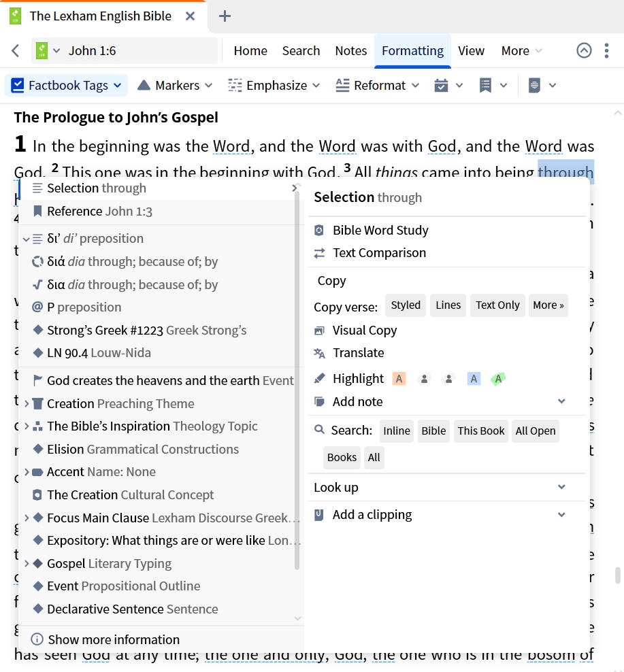Expand Creation Preaching Theme
Viewport: 624px width, 672px height.
27,404
